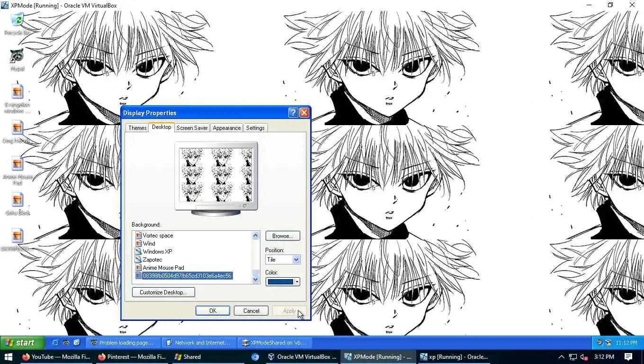Launch Mypal from XP Quick Launch bar
The height and width of the screenshot is (364, 644).
coord(66,343)
